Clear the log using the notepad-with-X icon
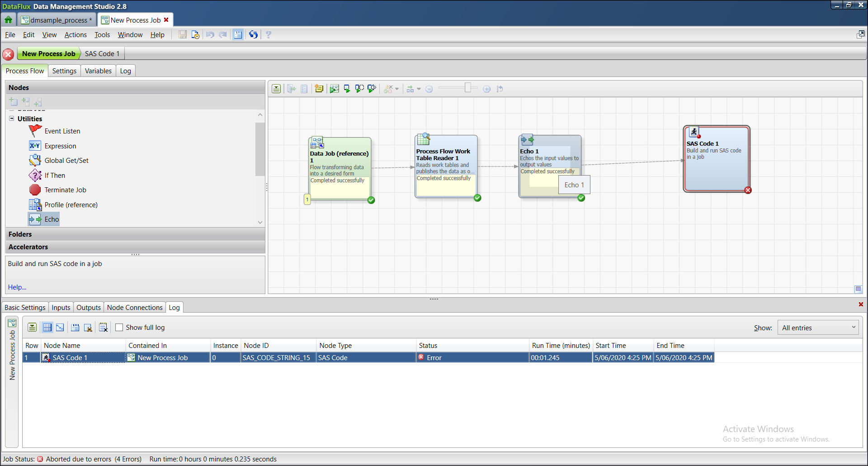This screenshot has height=466, width=868. point(104,327)
